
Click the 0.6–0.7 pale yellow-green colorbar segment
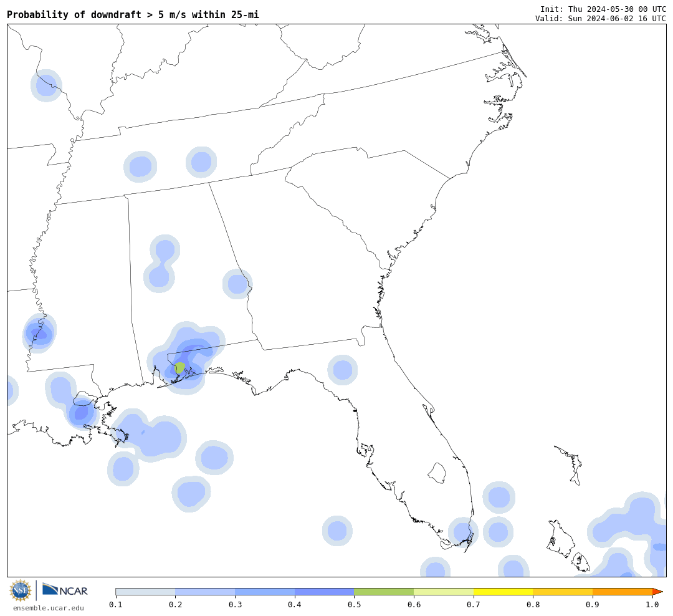click(444, 592)
